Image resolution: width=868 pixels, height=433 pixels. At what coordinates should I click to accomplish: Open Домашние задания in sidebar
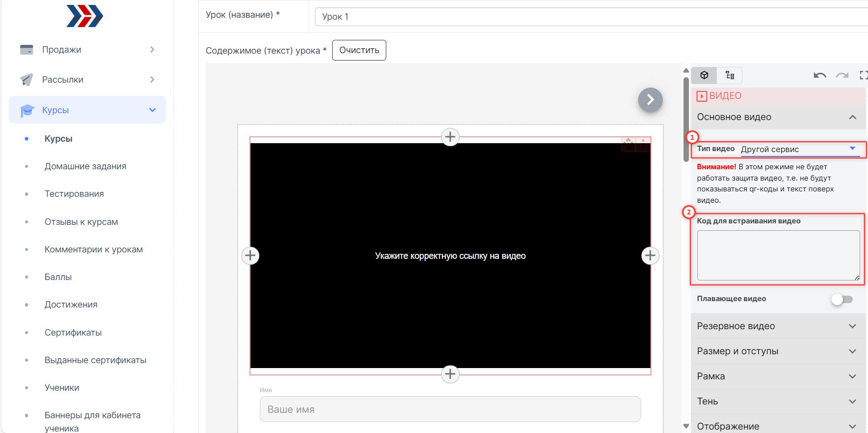85,166
